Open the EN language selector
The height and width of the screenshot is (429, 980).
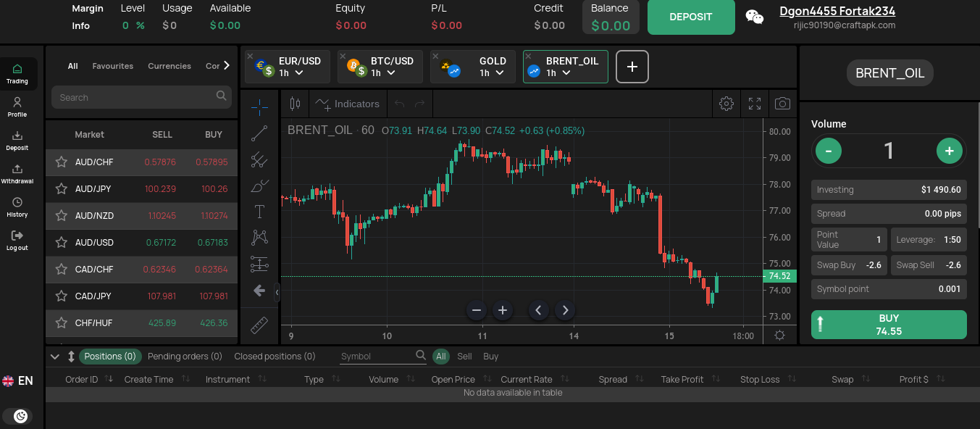18,380
